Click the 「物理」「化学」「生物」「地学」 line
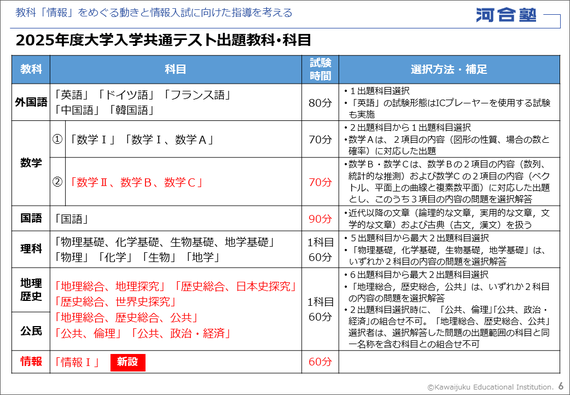 click(x=137, y=257)
